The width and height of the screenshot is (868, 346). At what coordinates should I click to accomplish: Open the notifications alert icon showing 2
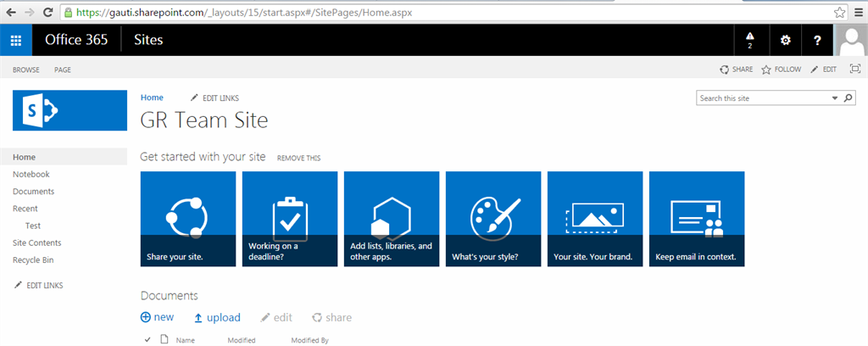(750, 40)
